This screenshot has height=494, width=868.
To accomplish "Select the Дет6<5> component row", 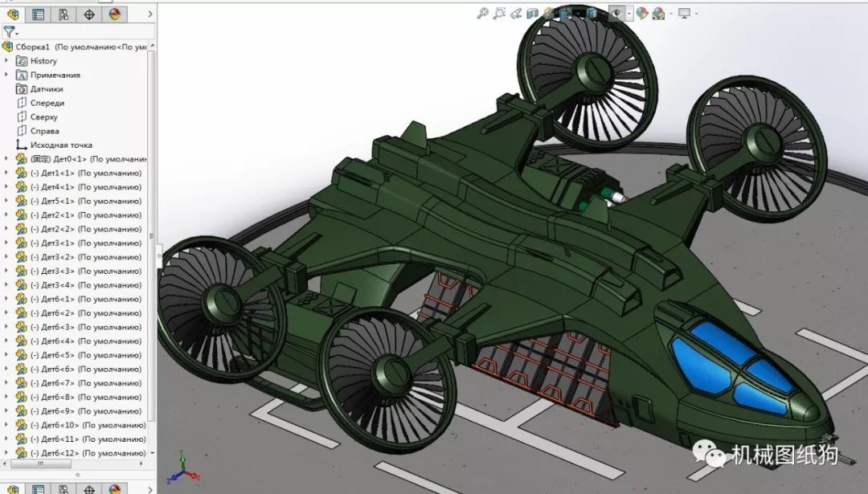I will 79,355.
